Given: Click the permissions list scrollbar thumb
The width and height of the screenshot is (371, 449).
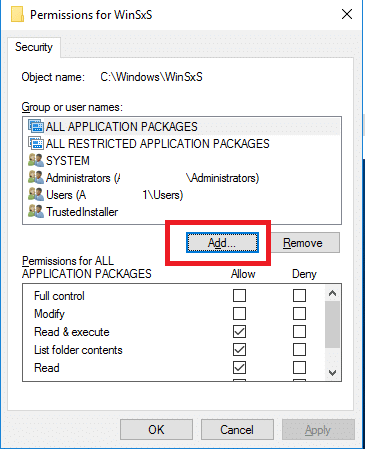Looking at the screenshot, I should (332, 324).
